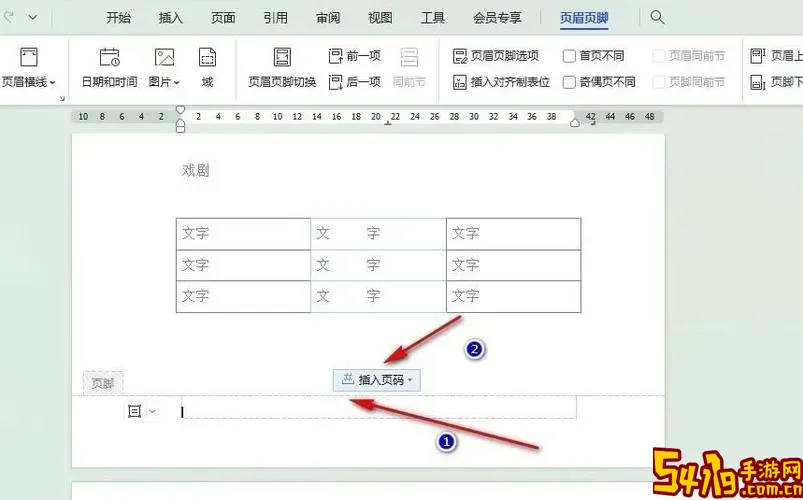The width and height of the screenshot is (803, 500).
Task: Toggle 页脚同前节 checkbox
Action: [x=659, y=82]
